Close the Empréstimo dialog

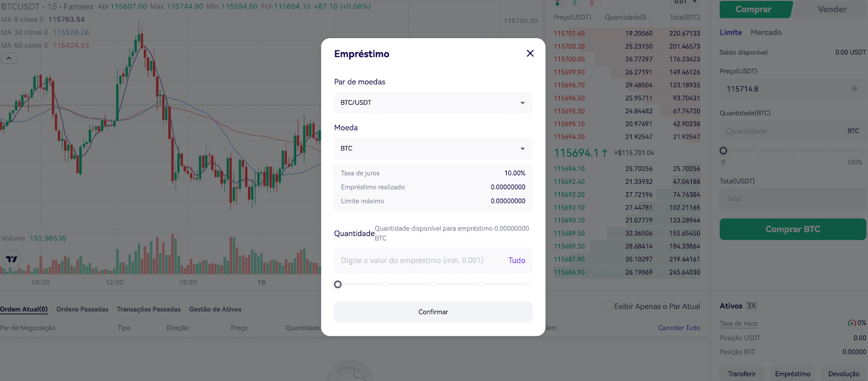[x=530, y=53]
